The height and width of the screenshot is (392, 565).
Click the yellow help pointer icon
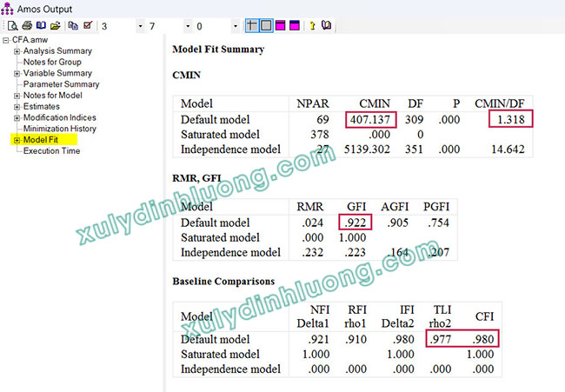312,26
